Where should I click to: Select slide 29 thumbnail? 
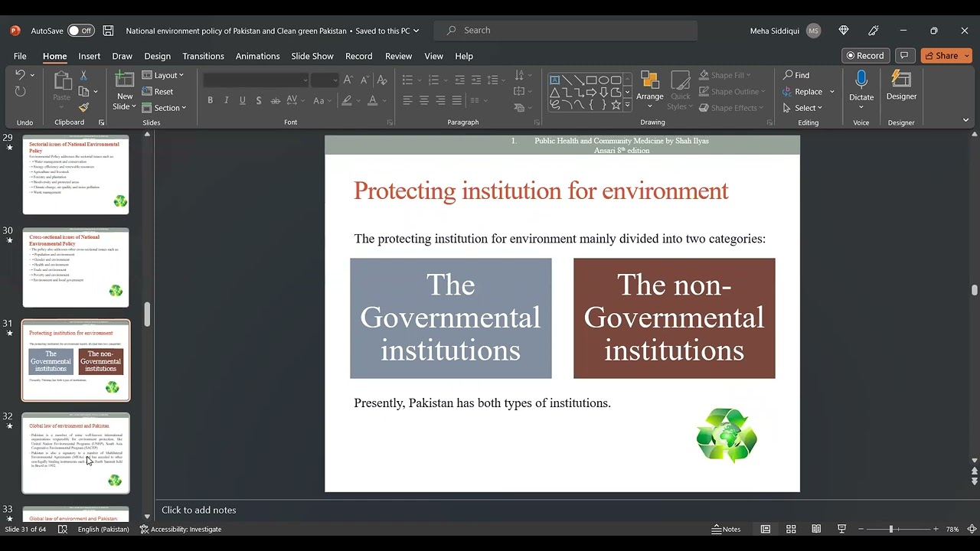pos(76,175)
